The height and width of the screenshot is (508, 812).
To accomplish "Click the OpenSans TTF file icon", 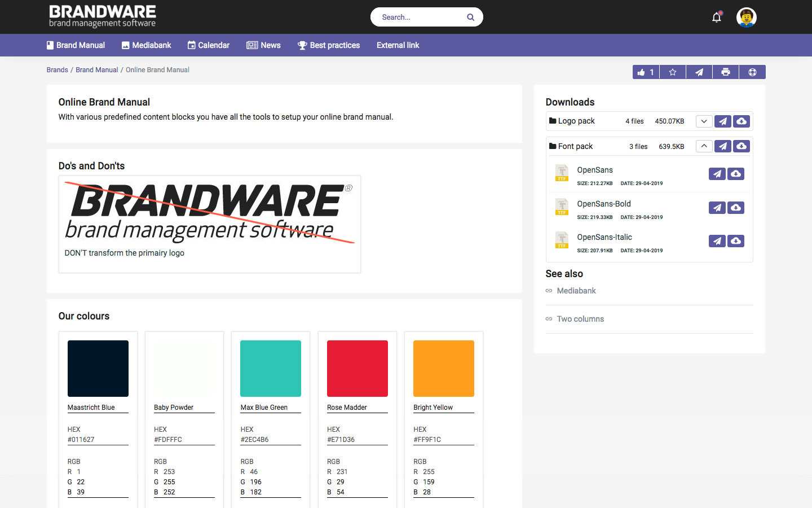I will tap(562, 173).
